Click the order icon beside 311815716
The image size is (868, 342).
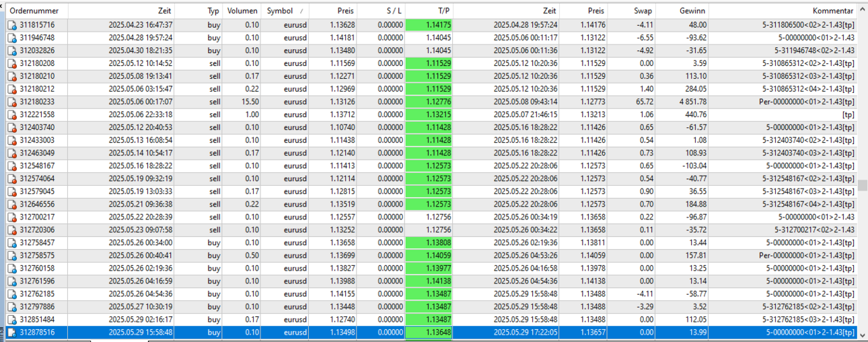tap(12, 25)
